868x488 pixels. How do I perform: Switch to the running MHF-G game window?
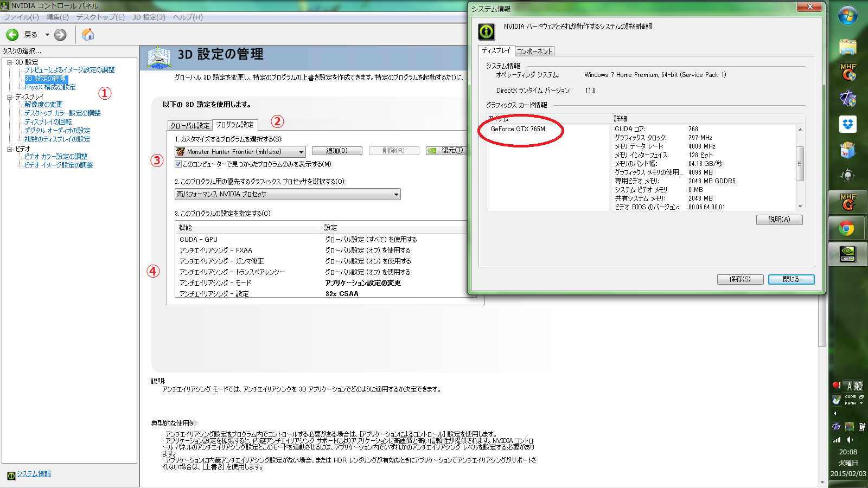click(x=848, y=202)
